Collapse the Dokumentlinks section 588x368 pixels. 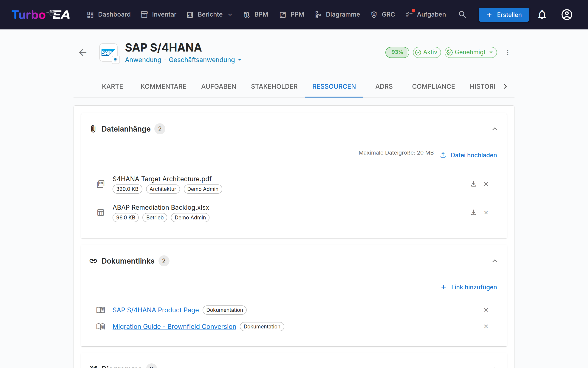[495, 261]
